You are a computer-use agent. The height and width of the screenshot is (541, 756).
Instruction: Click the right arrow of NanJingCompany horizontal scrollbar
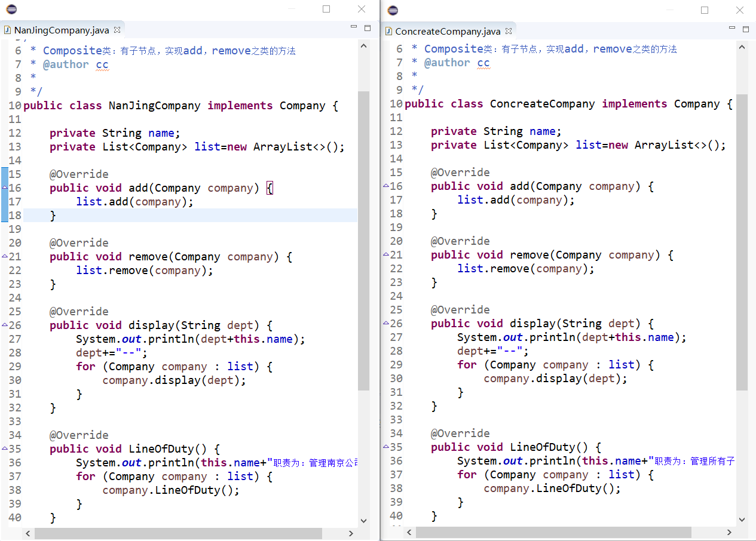pos(351,533)
